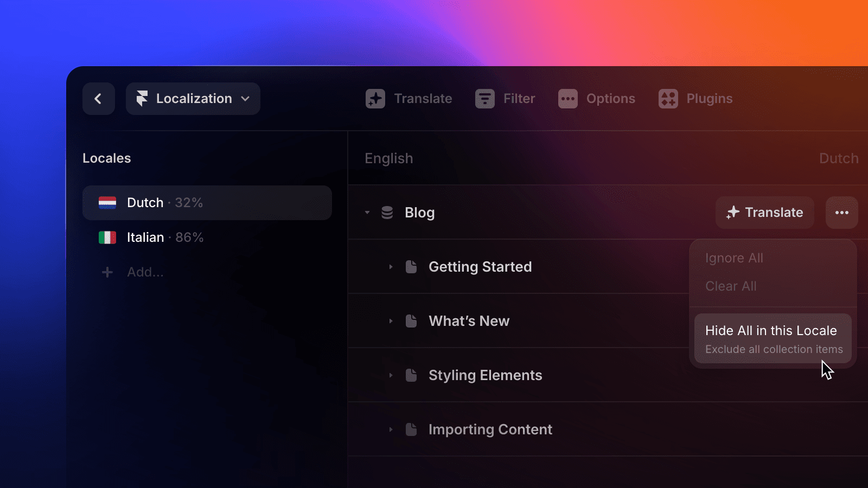Viewport: 868px width, 488px height.
Task: Expand the Getting Started item arrow
Action: pyautogui.click(x=391, y=267)
